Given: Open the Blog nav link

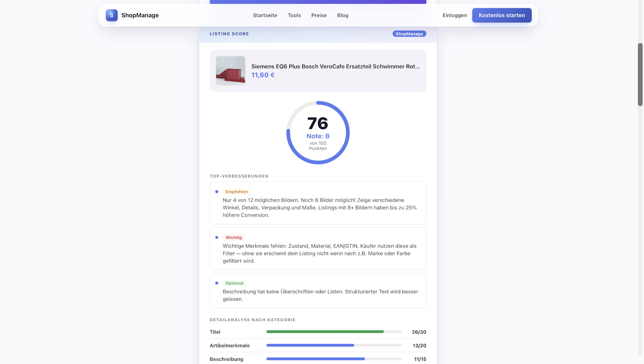Looking at the screenshot, I should click(x=343, y=15).
